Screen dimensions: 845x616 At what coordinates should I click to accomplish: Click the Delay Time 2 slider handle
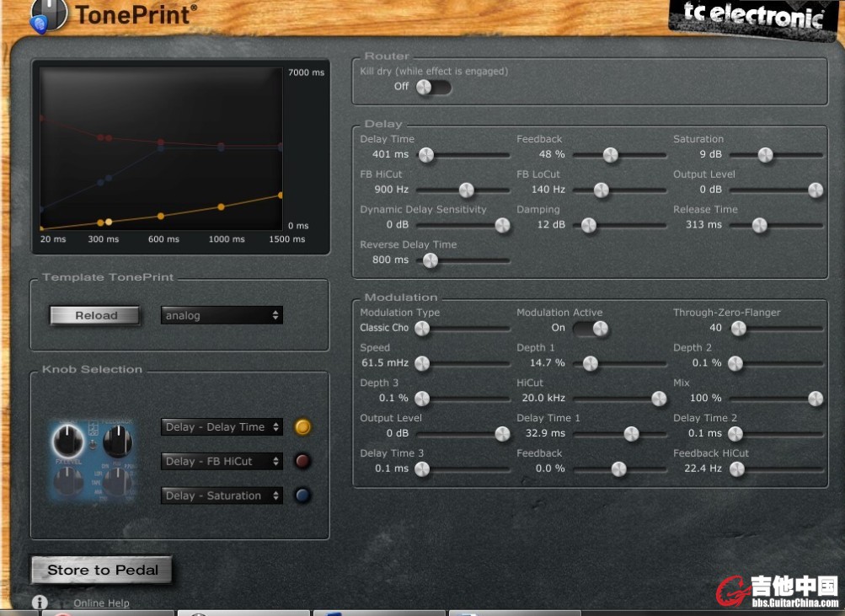tap(735, 434)
